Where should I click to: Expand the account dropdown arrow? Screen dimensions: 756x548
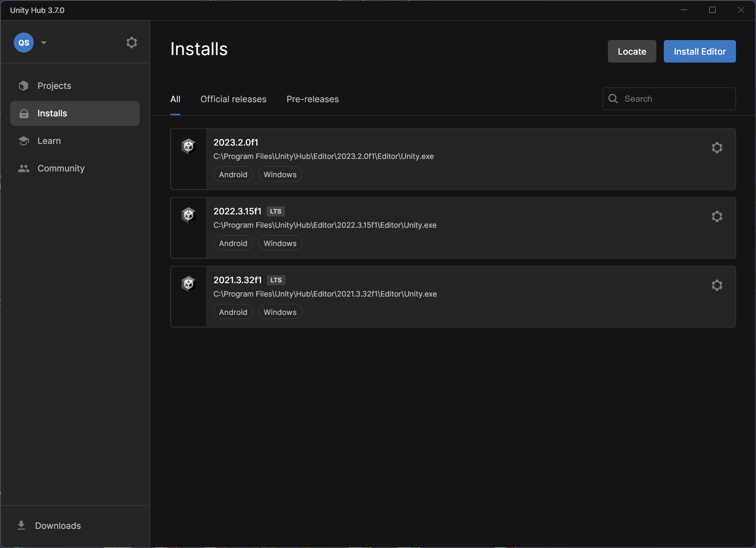(x=44, y=43)
